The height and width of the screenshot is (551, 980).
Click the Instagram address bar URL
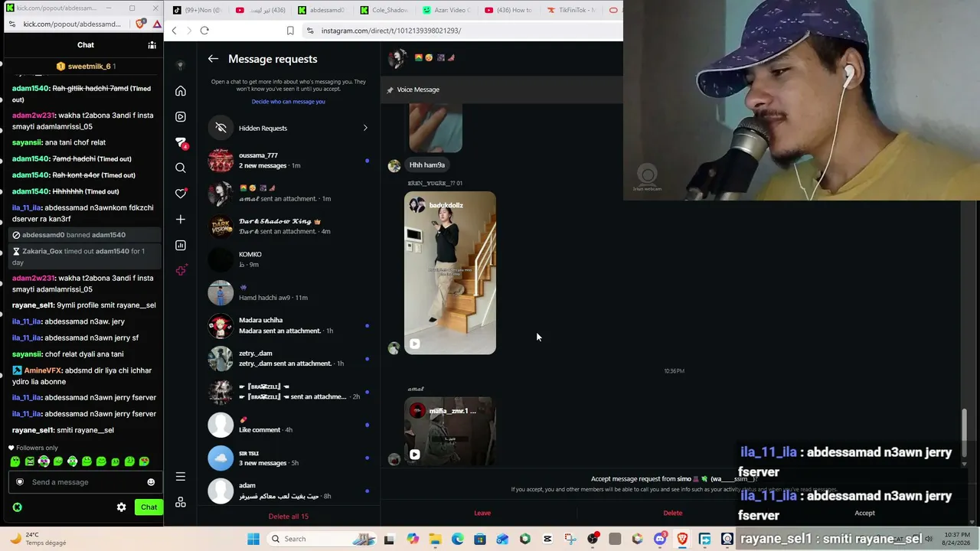(390, 31)
